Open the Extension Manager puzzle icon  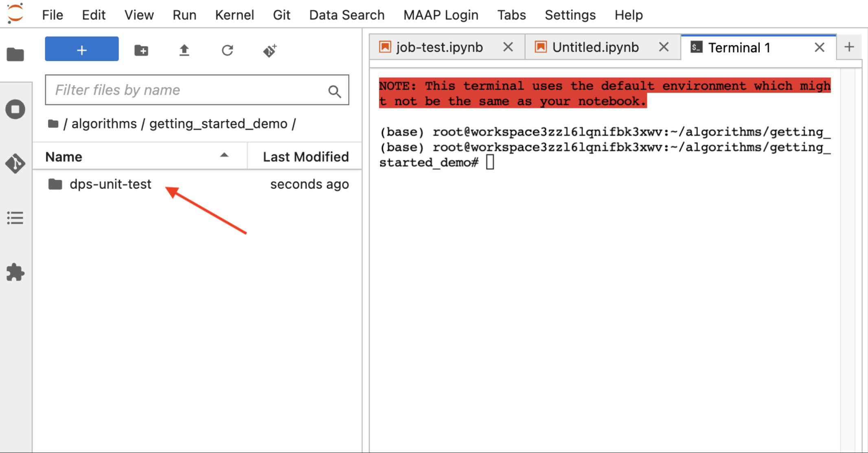coord(15,272)
